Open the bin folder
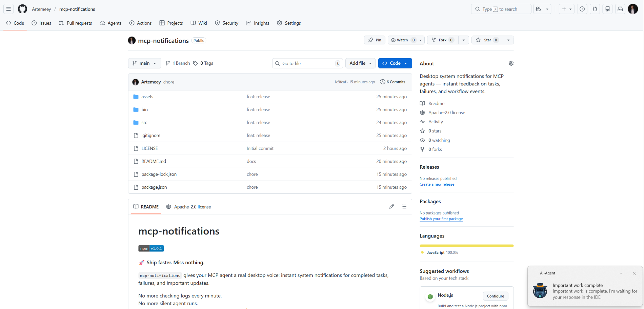 (x=145, y=110)
